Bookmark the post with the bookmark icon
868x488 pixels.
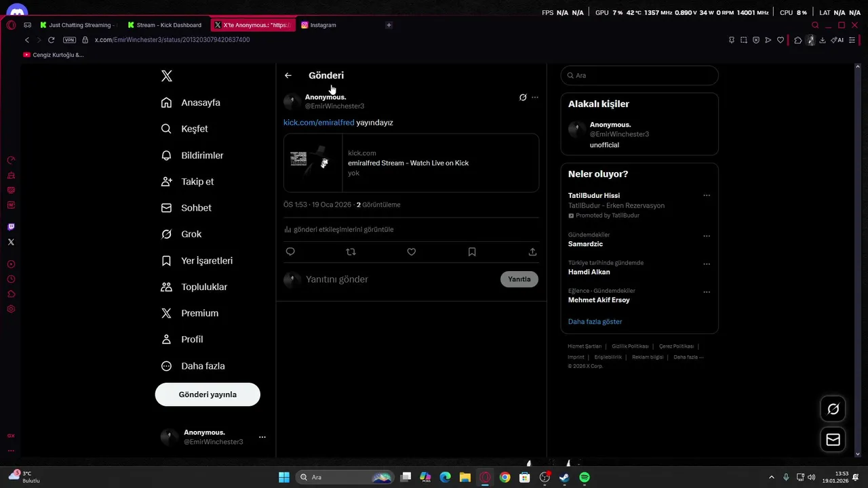point(472,251)
